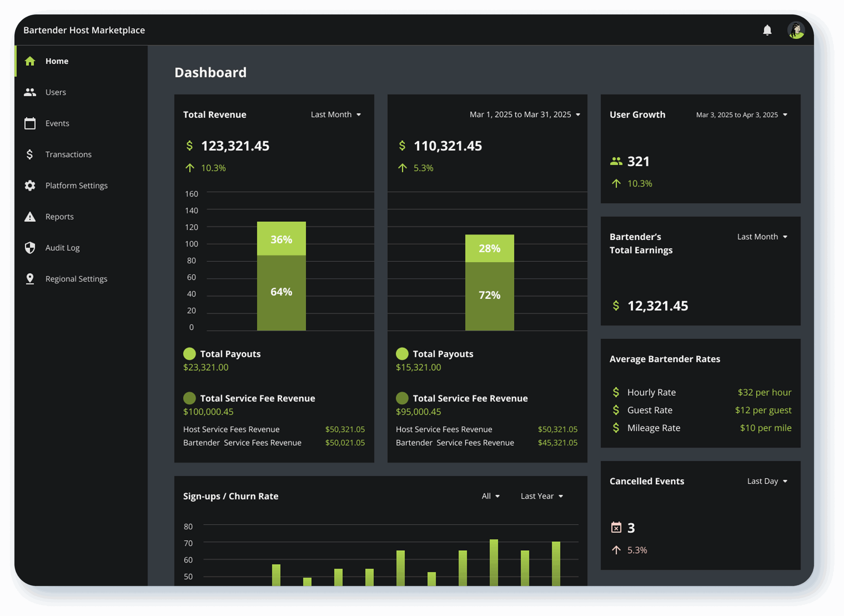Screen dimensions: 844x616
Task: Click the notification bell icon
Action: pyautogui.click(x=767, y=30)
